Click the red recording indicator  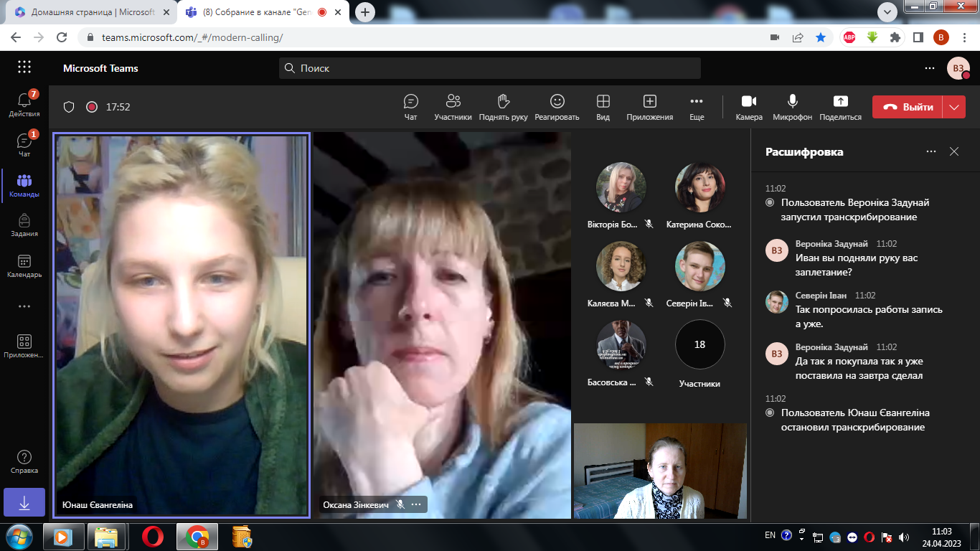click(92, 107)
